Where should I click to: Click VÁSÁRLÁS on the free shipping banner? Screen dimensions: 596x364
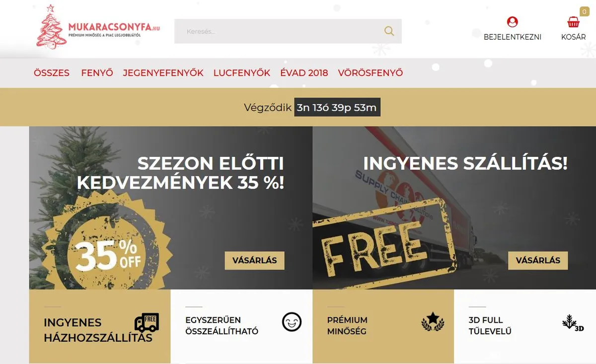coord(538,260)
